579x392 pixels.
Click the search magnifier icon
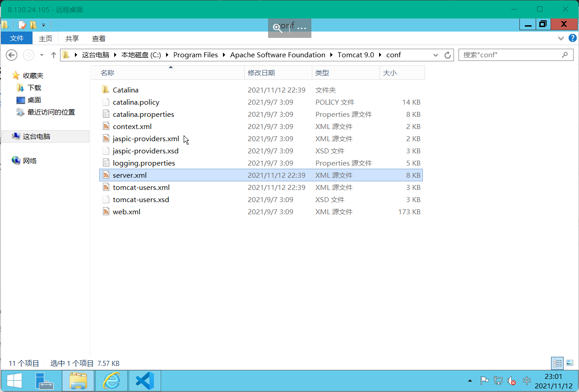coord(565,55)
